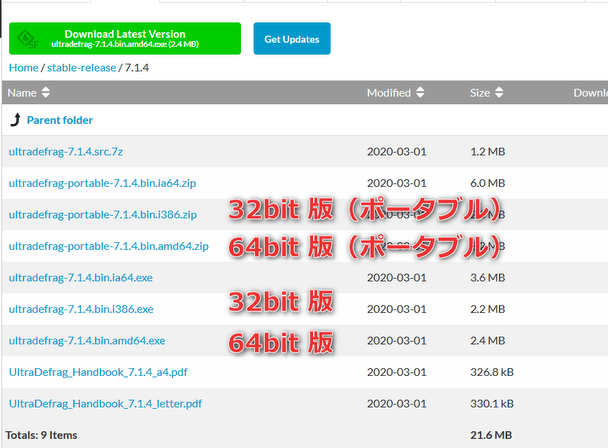Download ultradefrag-7.1.4.src.7z
Image resolution: width=608 pixels, height=448 pixels.
click(x=66, y=152)
